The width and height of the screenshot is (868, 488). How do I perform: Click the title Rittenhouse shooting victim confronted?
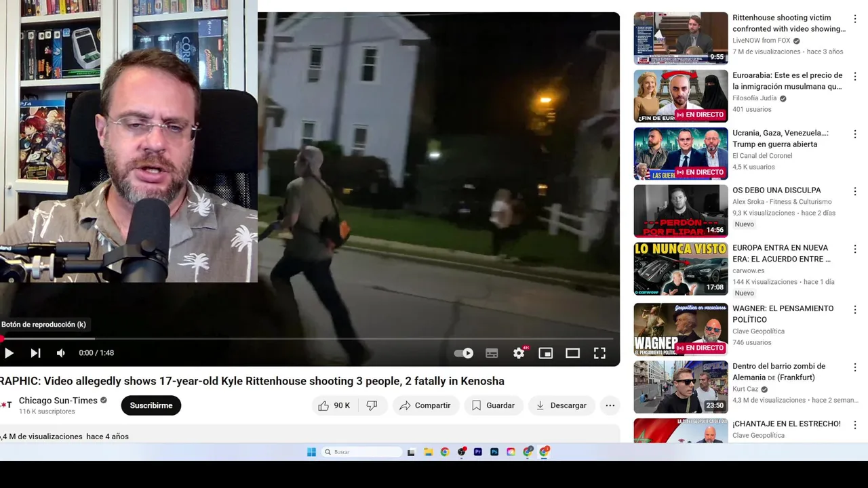click(x=789, y=24)
